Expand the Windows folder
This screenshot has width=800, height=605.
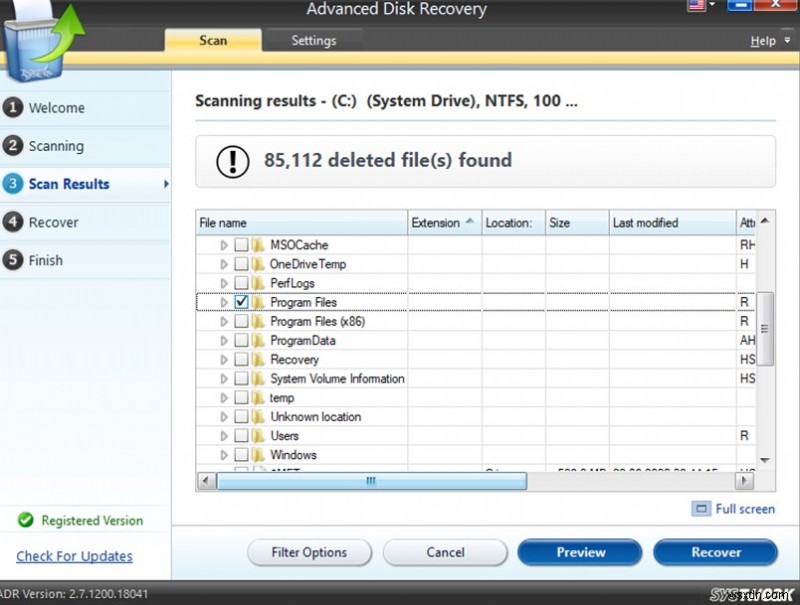[x=224, y=455]
